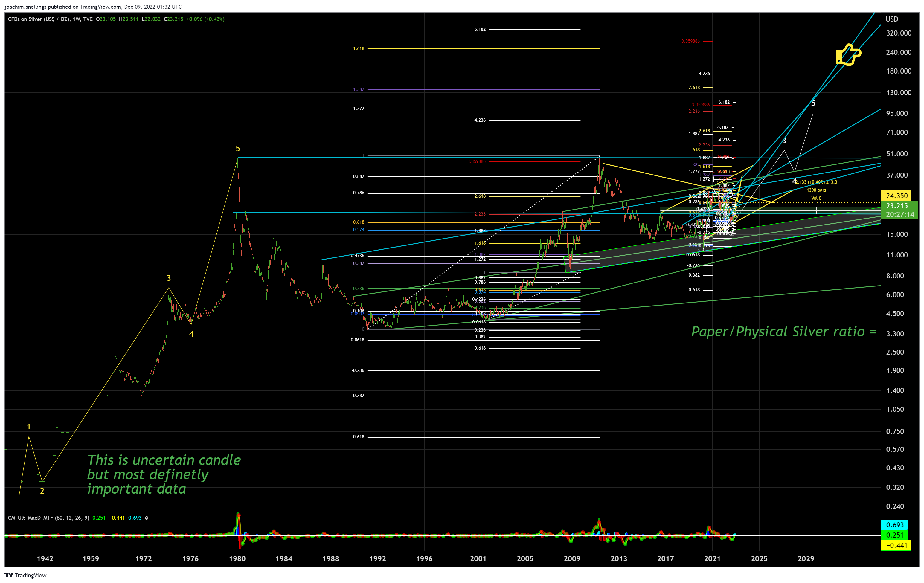Click the 15.000 price axis label

click(897, 234)
